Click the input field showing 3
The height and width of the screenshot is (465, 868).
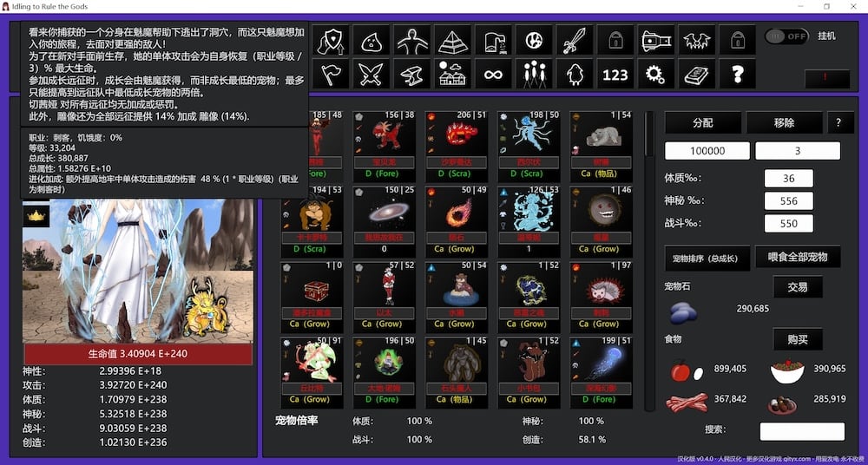click(x=798, y=151)
